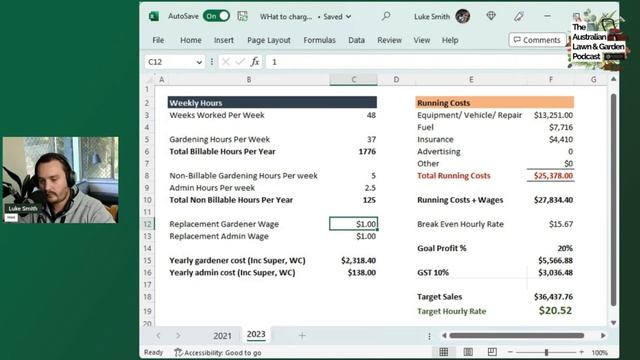The height and width of the screenshot is (360, 640).
Task: Select Break Even Hourly Rate $15.67 cell
Action: (551, 224)
